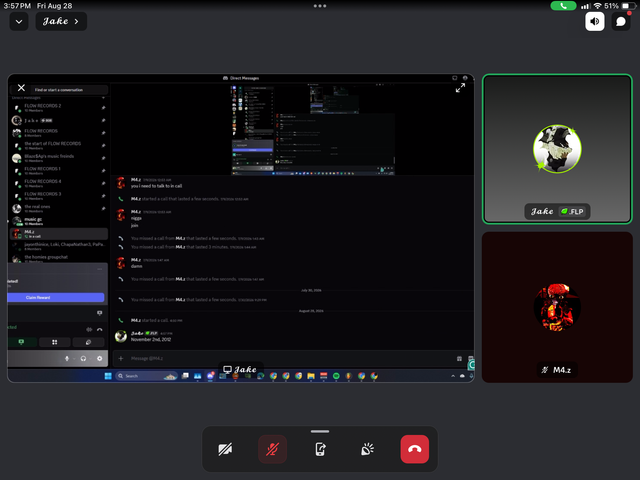
Task: Unmute the microphone in call controls
Action: (x=272, y=449)
